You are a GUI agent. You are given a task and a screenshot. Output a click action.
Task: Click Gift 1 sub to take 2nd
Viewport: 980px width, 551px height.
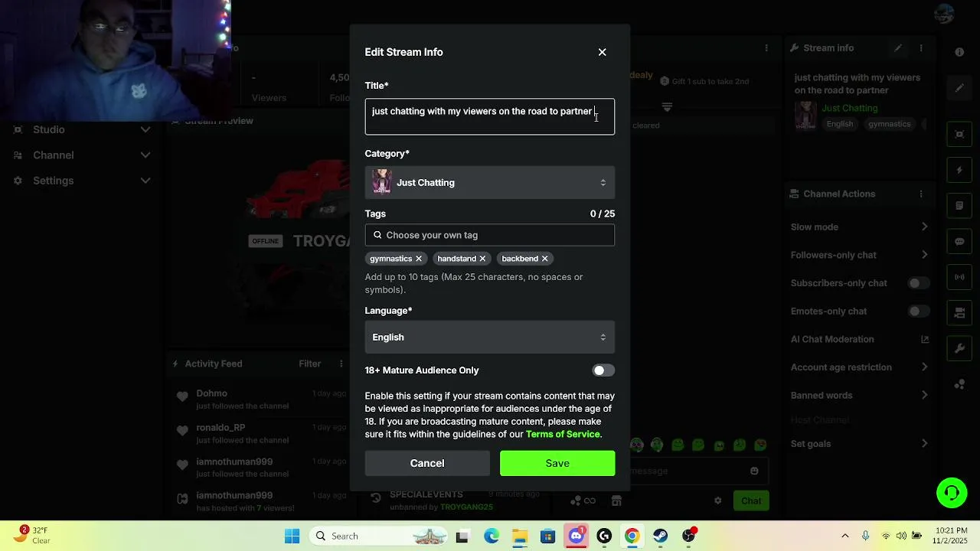[x=704, y=81]
